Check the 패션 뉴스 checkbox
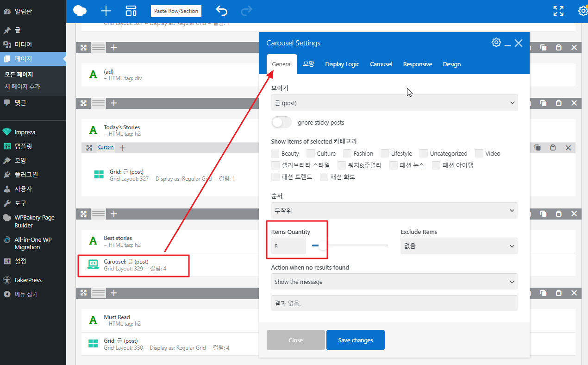Screen dimensions: 588x365 (x=394, y=165)
